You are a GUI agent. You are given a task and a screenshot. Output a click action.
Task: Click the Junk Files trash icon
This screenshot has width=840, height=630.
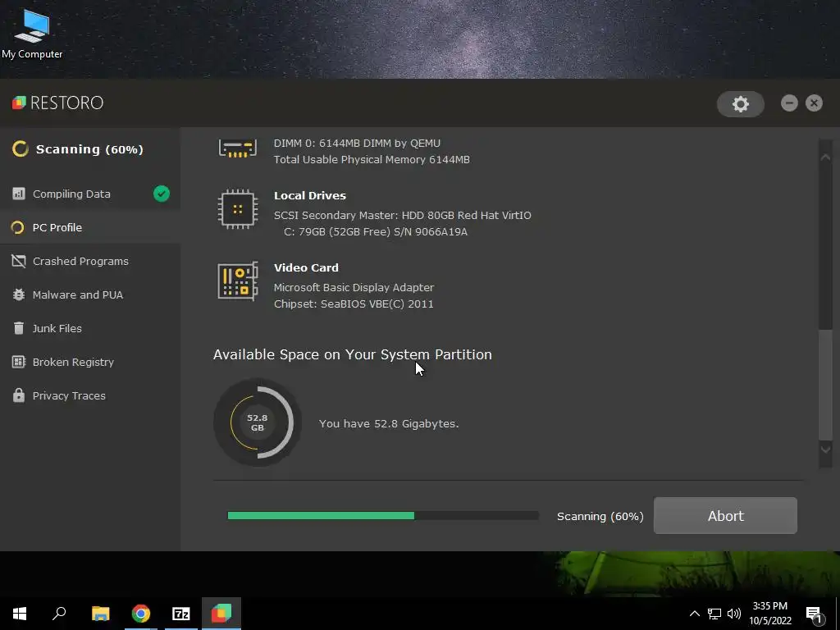coord(19,328)
